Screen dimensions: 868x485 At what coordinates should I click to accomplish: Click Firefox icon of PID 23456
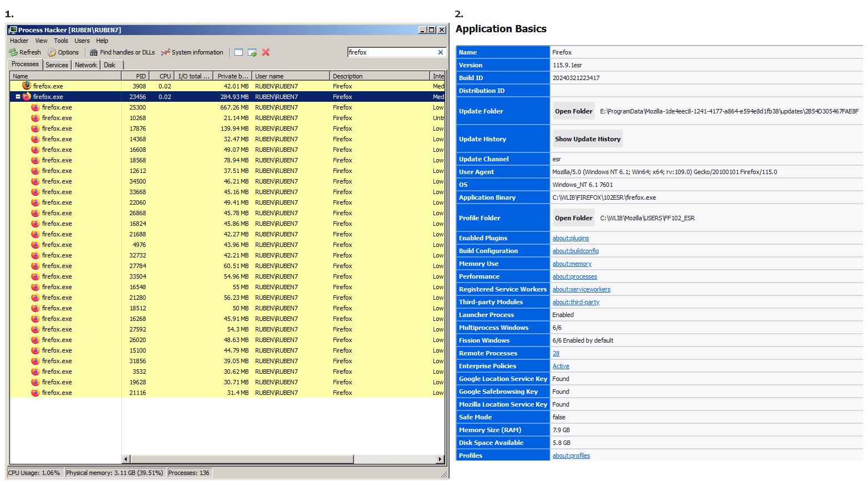27,96
